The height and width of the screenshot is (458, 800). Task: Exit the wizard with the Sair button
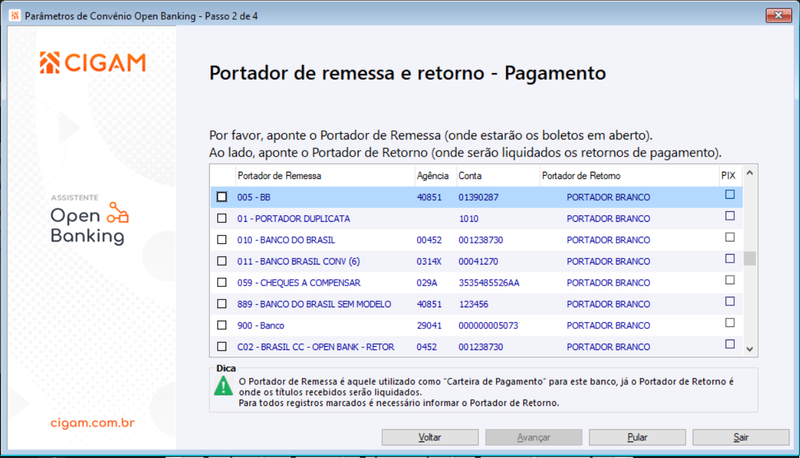741,437
